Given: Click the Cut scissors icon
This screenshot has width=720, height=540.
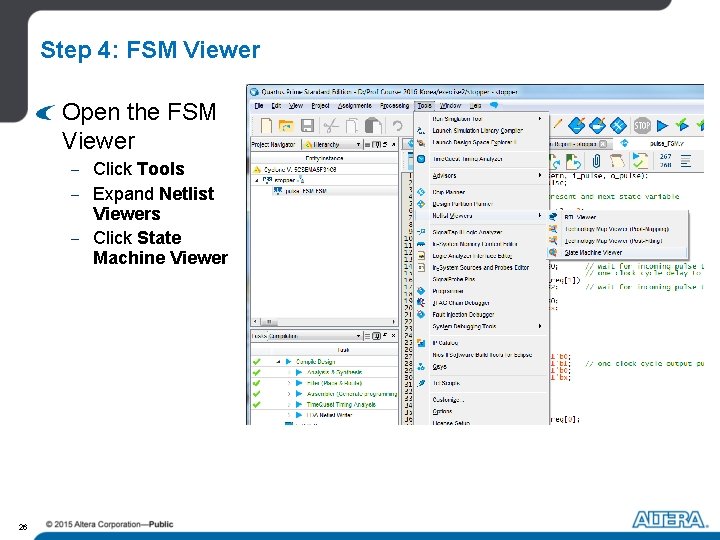Looking at the screenshot, I should [331, 125].
